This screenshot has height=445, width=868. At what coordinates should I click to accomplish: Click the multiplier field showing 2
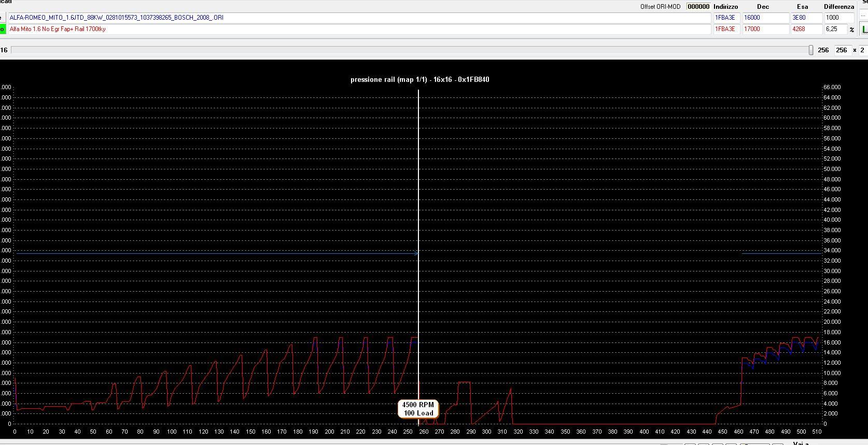coord(863,50)
